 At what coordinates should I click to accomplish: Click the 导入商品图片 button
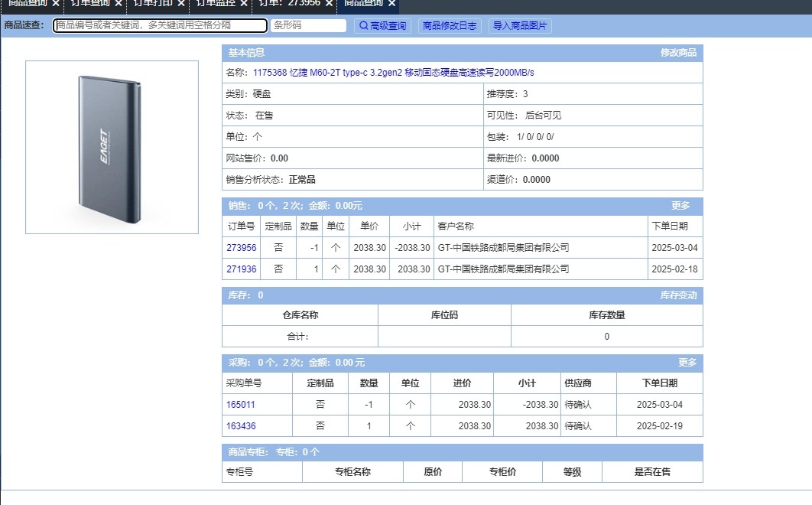[520, 26]
